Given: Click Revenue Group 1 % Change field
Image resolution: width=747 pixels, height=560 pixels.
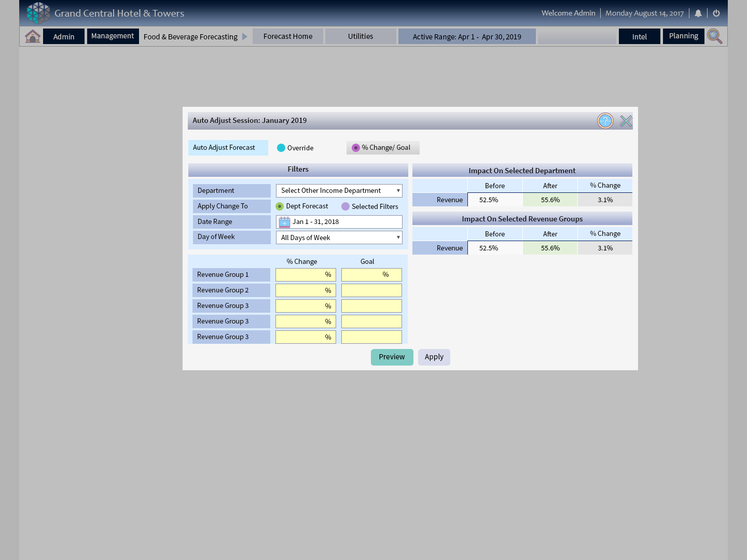Looking at the screenshot, I should [x=305, y=275].
